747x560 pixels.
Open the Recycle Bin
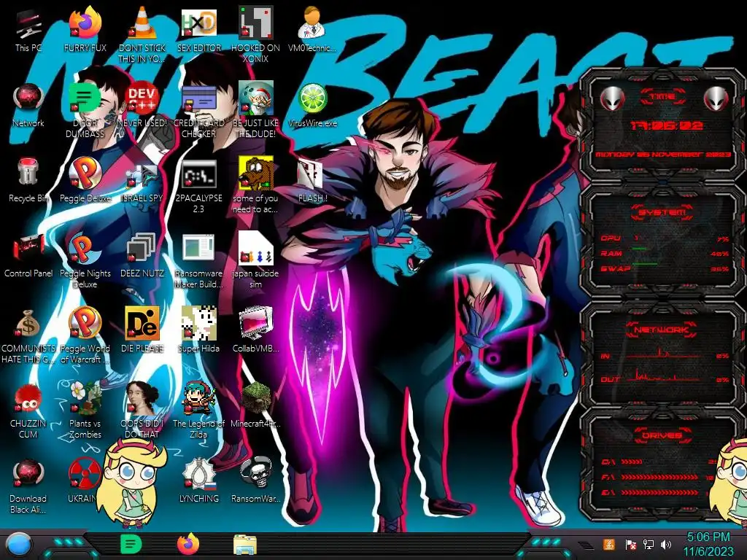(x=28, y=173)
